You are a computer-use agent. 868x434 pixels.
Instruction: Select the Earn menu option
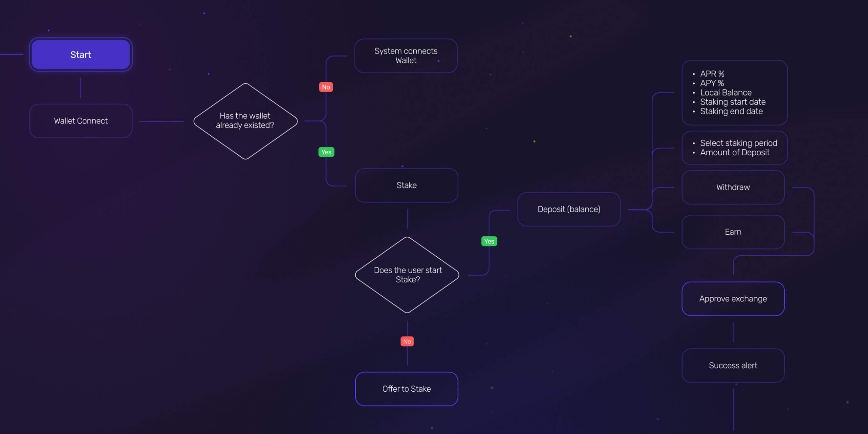pyautogui.click(x=733, y=232)
